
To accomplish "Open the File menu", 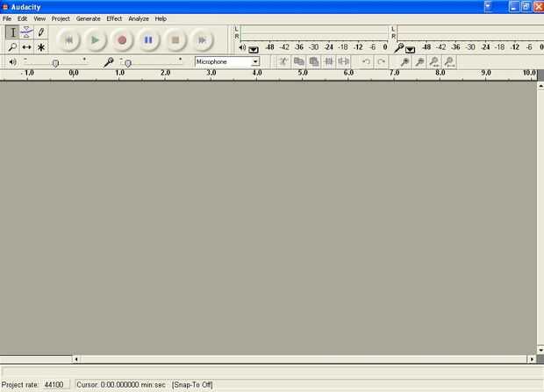I will click(7, 18).
